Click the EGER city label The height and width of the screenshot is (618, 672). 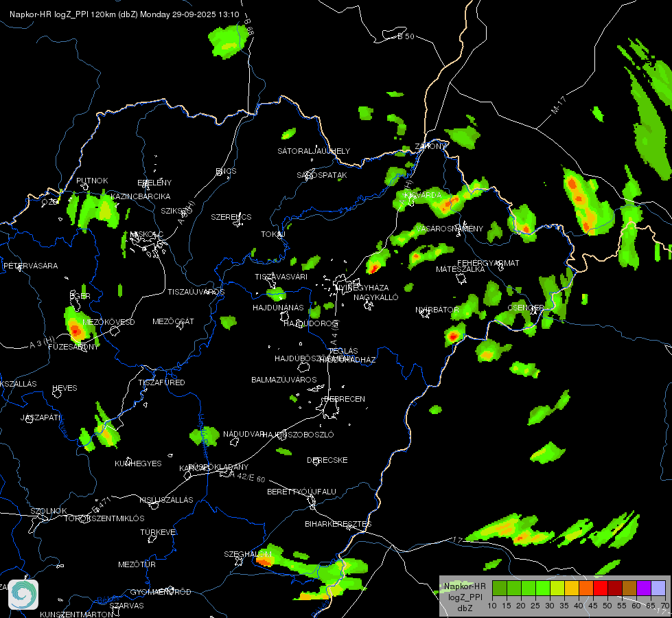click(80, 296)
